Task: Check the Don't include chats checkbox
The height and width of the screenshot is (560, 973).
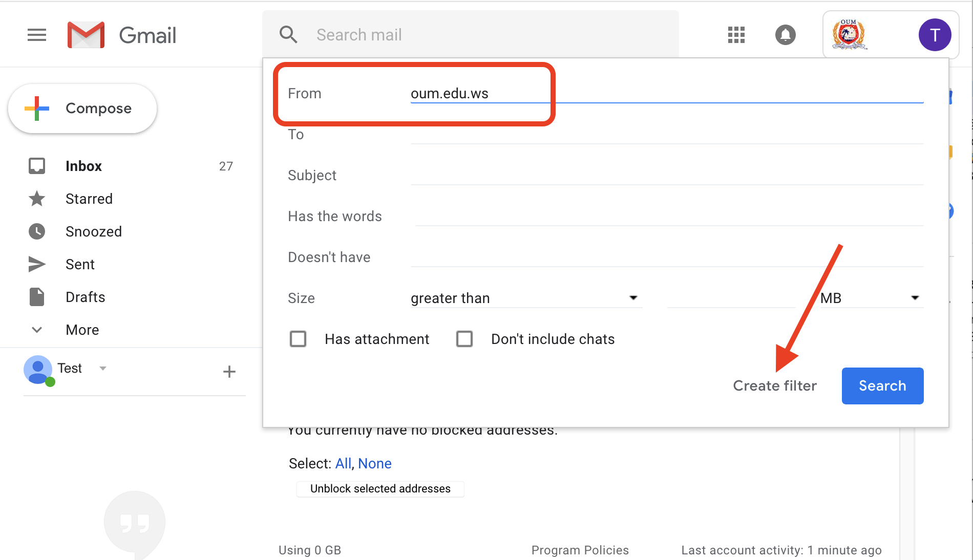Action: click(x=464, y=339)
